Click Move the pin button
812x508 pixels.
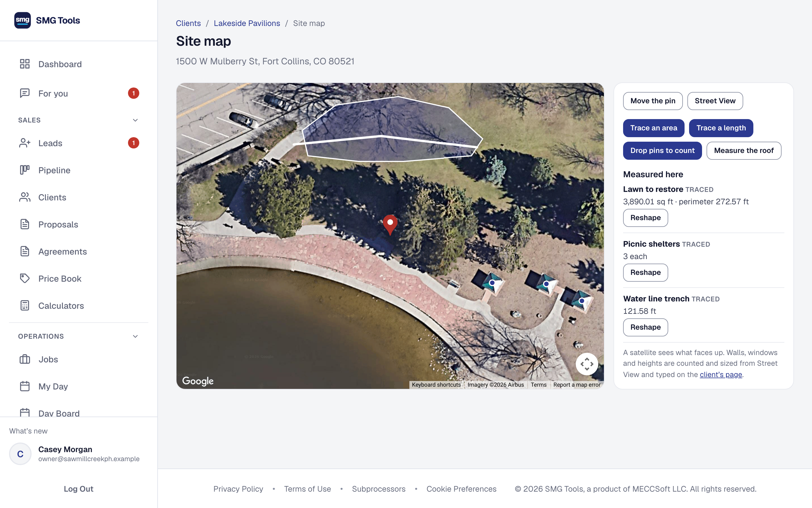click(x=653, y=101)
